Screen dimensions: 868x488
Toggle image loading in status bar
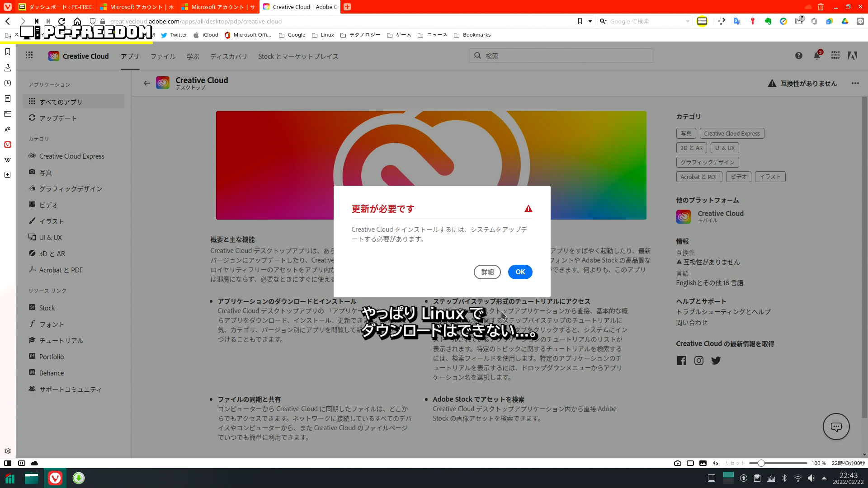click(703, 463)
